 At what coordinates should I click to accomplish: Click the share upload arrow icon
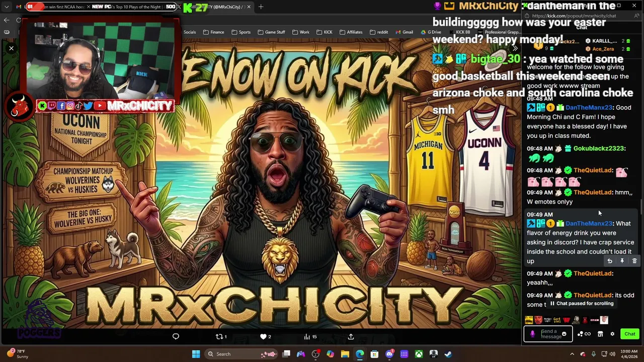pos(351,336)
